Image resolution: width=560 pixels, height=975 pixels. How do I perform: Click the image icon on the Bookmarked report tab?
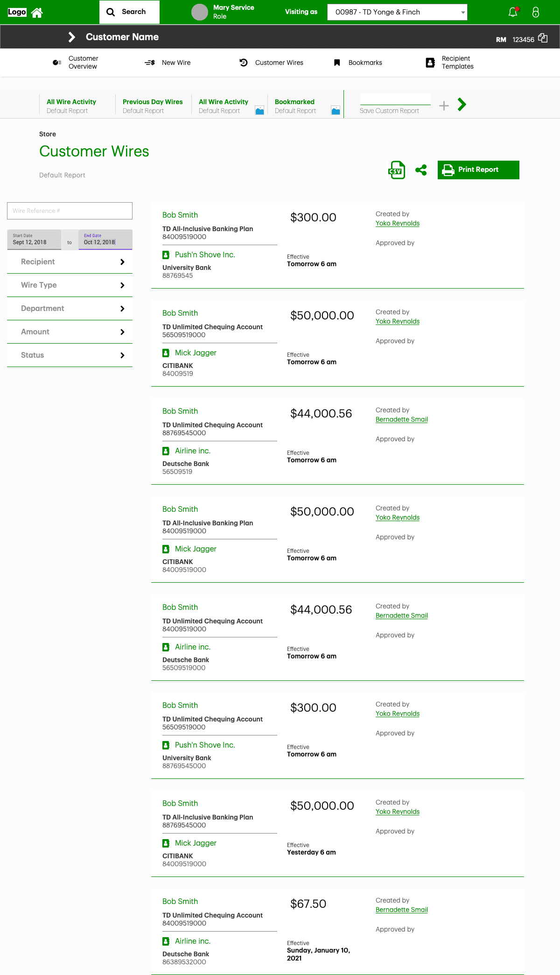336,110
